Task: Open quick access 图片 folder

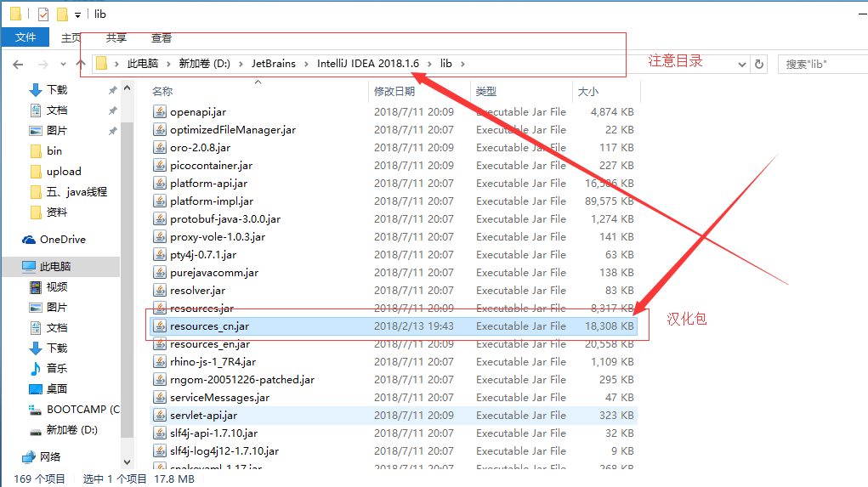Action: [x=56, y=131]
